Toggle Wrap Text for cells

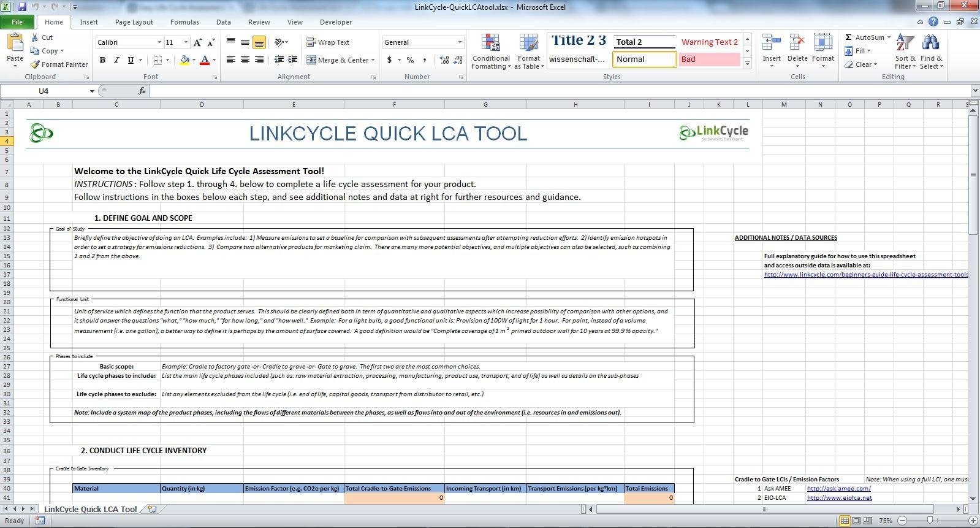click(x=328, y=42)
